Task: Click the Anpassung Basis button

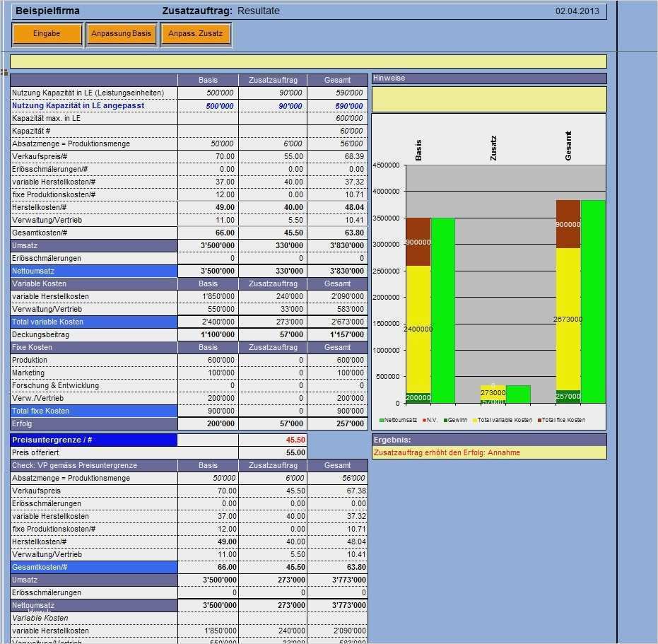Action: [x=122, y=33]
